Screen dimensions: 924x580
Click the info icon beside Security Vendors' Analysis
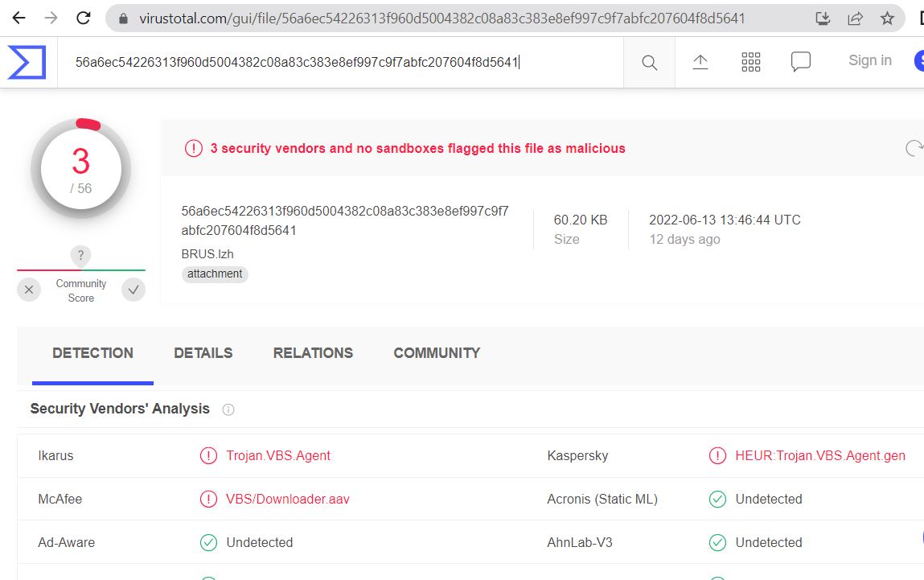coord(228,409)
